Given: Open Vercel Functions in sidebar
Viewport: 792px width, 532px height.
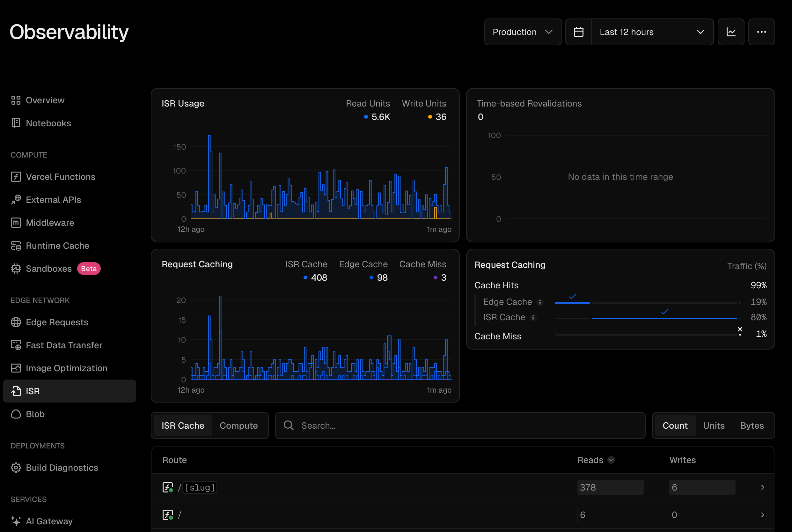Looking at the screenshot, I should point(60,177).
